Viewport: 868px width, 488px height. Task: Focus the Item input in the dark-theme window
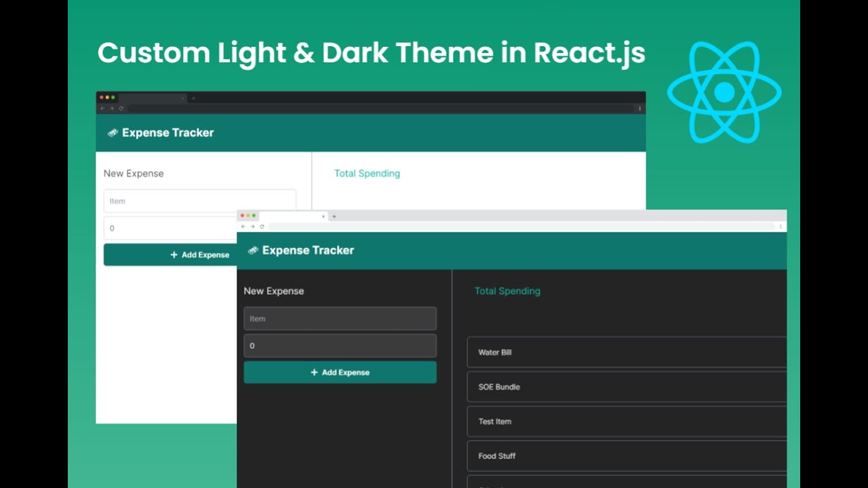point(340,319)
